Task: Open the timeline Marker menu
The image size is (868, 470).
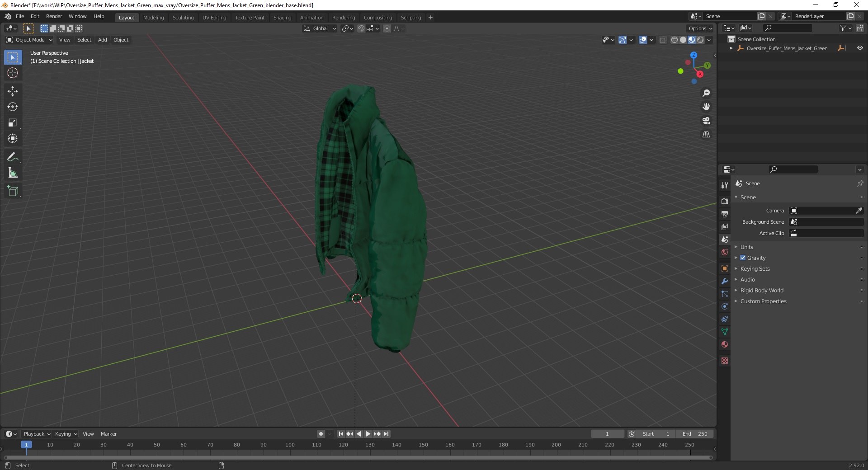Action: tap(108, 434)
